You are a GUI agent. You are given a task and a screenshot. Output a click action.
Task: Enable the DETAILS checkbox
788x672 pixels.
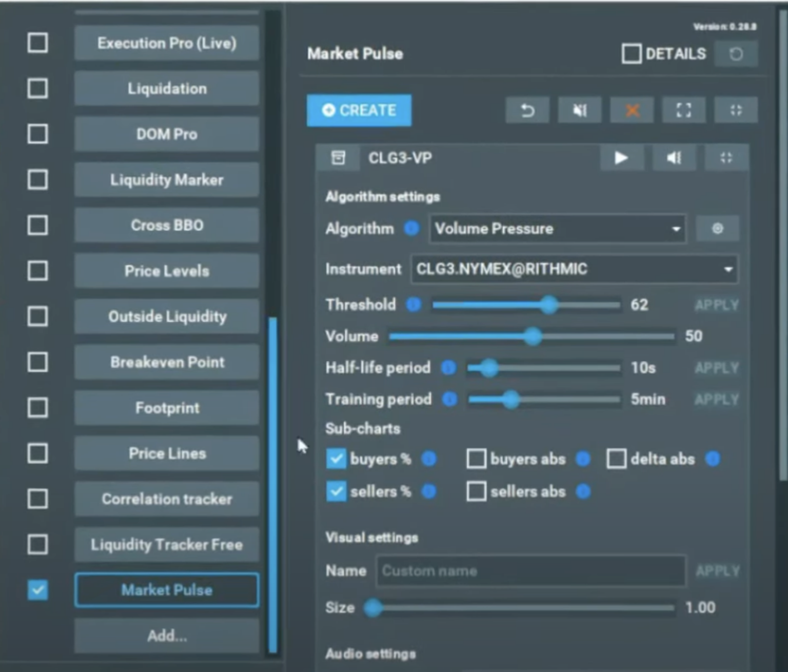pyautogui.click(x=632, y=54)
